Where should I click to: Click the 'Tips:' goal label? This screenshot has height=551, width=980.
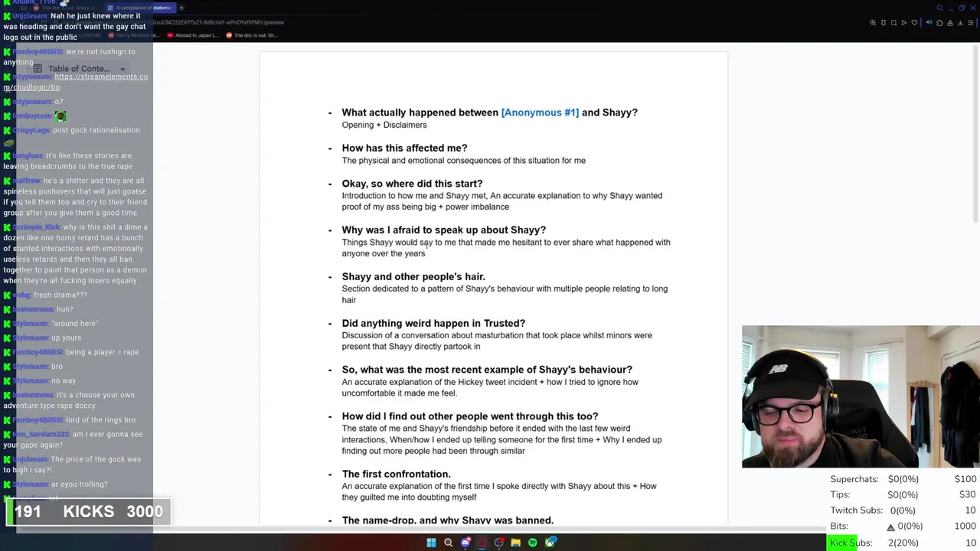[x=839, y=494]
